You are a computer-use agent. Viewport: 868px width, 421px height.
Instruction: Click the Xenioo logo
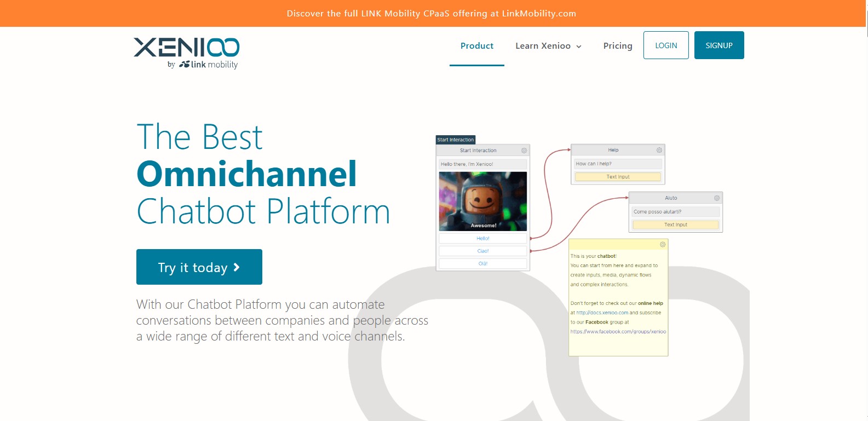coord(186,48)
